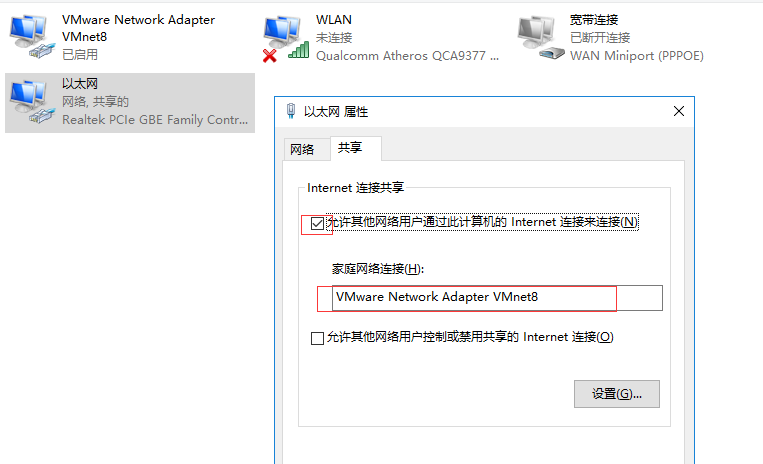Screen dimensions: 763x464
Task: Click the 设置(G)... button
Action: point(617,394)
